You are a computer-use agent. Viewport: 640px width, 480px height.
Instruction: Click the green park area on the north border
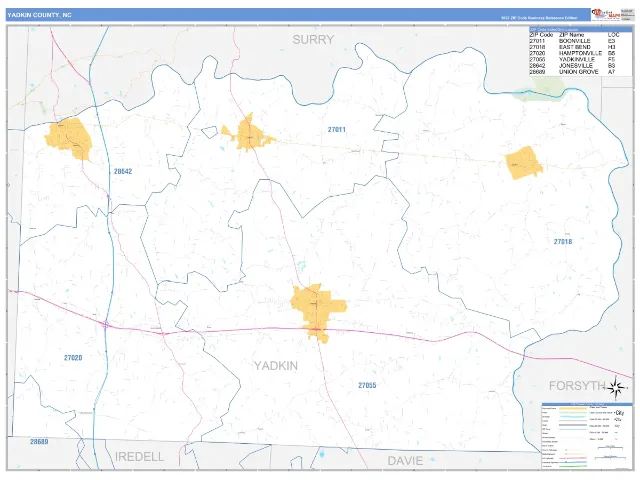click(x=541, y=89)
